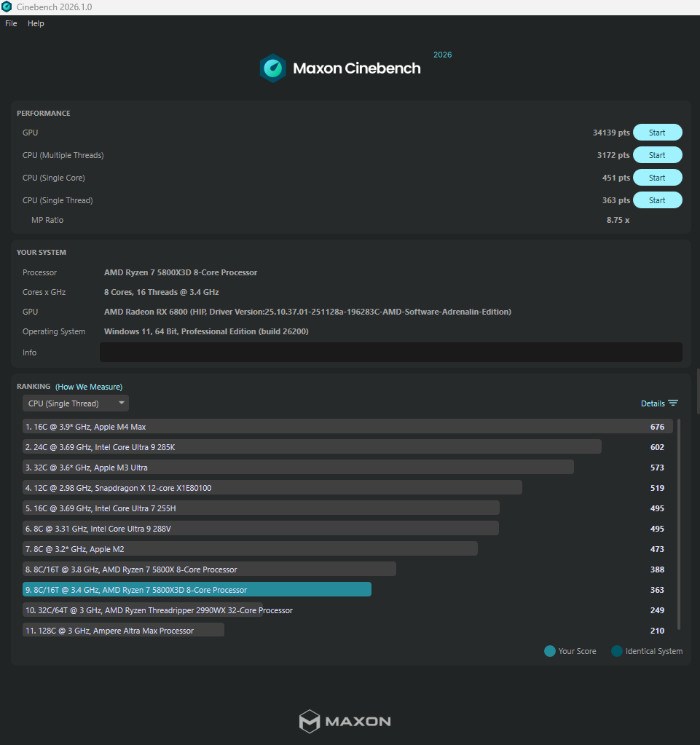Click the PERFORMANCE section heading
Image resolution: width=700 pixels, height=745 pixels.
click(x=43, y=113)
